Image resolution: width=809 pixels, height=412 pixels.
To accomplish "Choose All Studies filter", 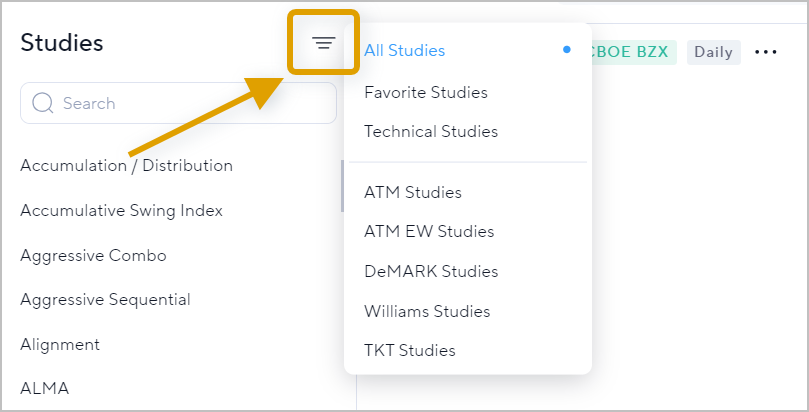I will 404,51.
